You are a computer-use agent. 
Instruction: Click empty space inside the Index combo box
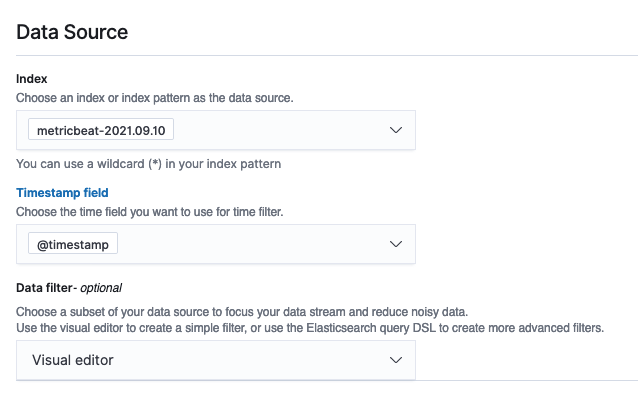click(280, 131)
